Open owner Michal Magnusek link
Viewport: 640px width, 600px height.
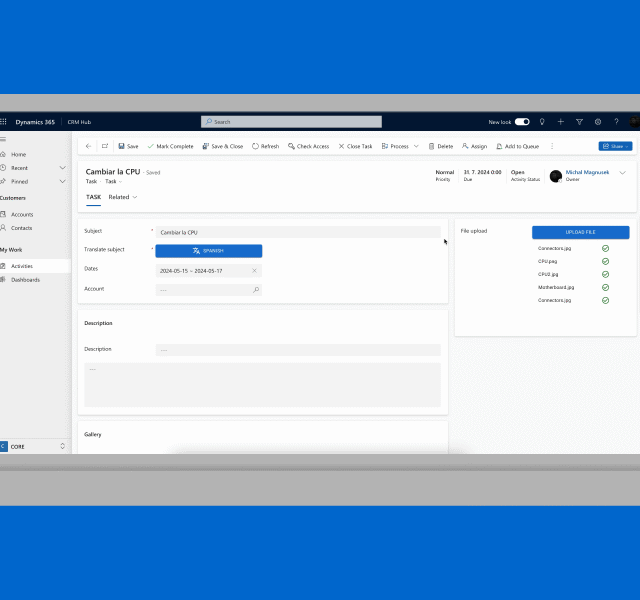(587, 172)
